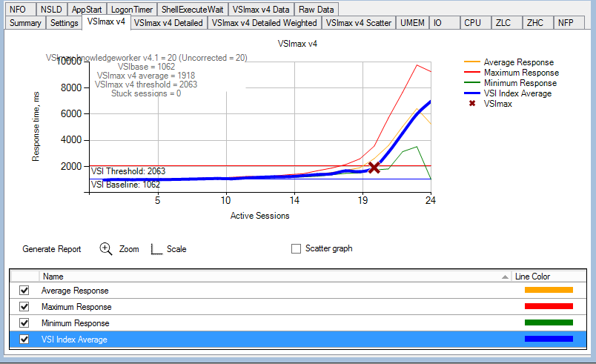Screen dimensions: 596x364
Task: Click the Line Color column header
Action: tap(532, 277)
